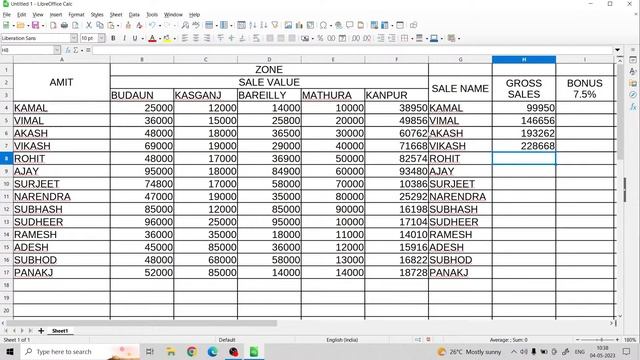Viewport: 640px width, 360px height.
Task: Click the yellow Background Color swatch
Action: 167,38
